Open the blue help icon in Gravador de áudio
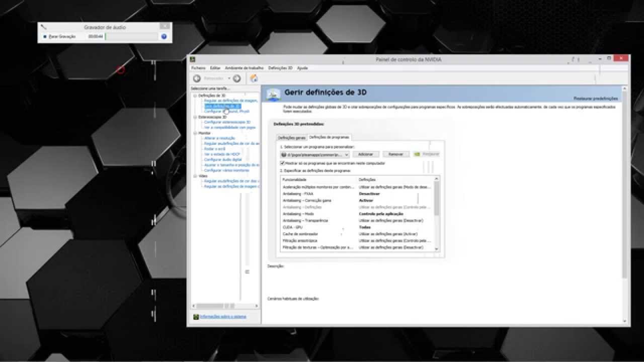 click(x=164, y=37)
